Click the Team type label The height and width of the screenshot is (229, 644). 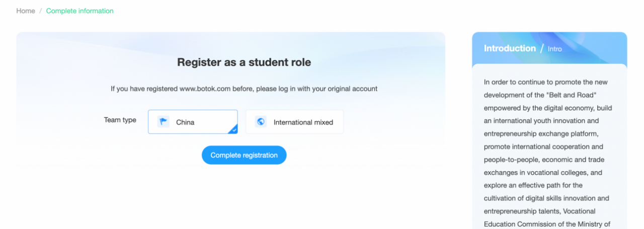pyautogui.click(x=120, y=120)
